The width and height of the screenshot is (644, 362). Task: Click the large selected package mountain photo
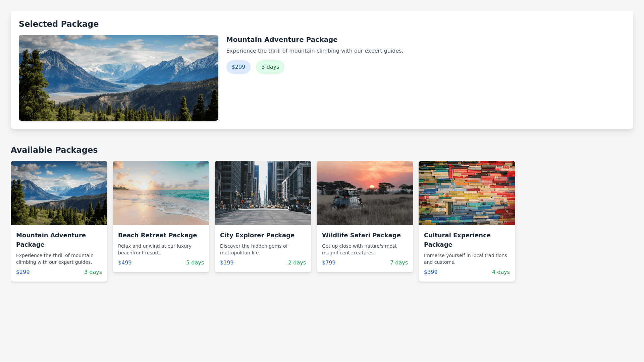(x=118, y=78)
